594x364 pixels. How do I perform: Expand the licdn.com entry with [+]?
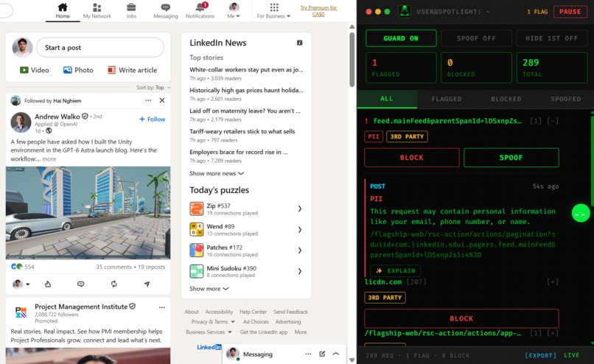(552, 281)
